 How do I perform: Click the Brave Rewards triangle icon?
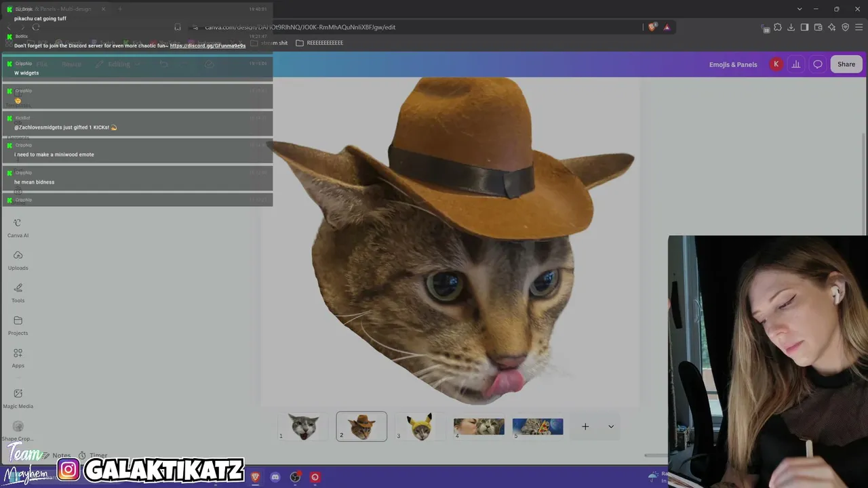click(667, 27)
